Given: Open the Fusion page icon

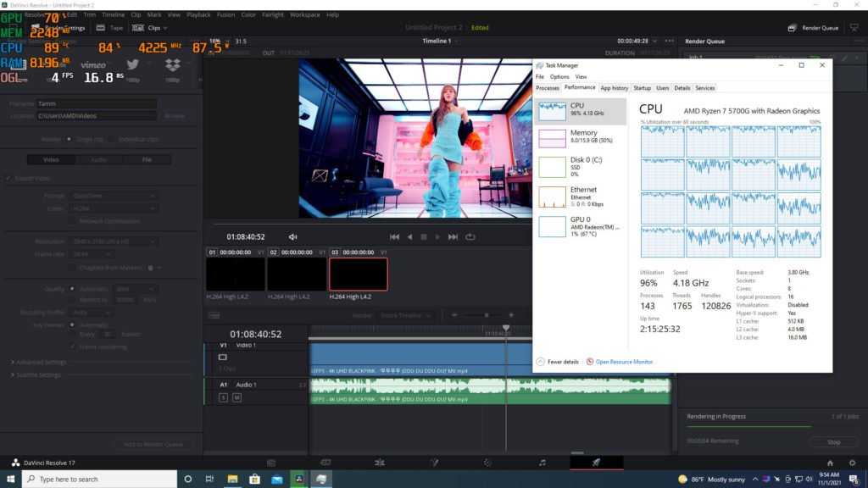Looking at the screenshot, I should point(433,463).
